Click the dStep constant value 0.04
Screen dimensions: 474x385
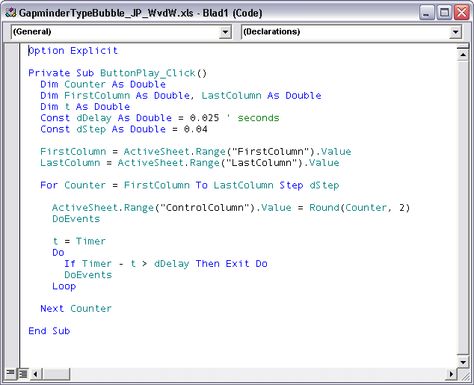pyautogui.click(x=196, y=129)
